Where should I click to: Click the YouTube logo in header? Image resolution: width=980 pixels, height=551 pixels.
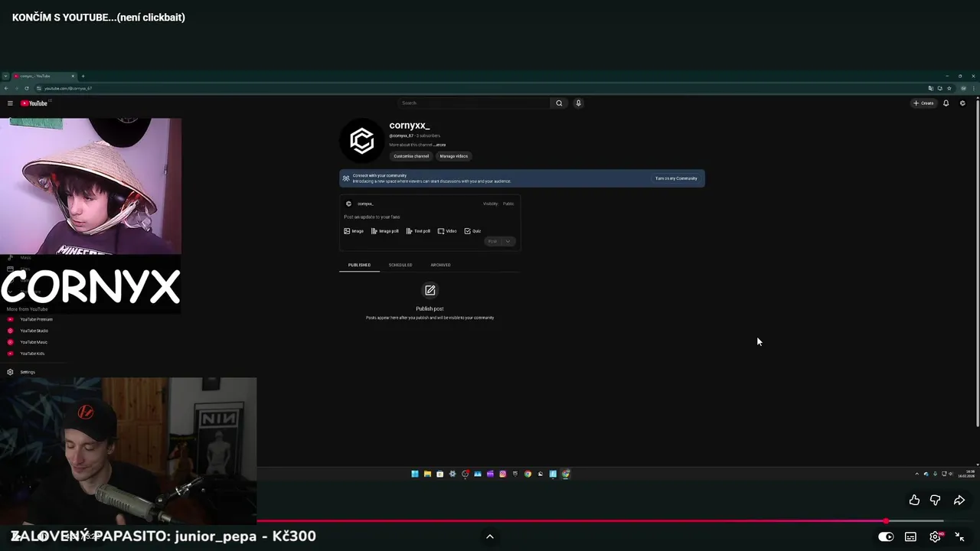(34, 103)
